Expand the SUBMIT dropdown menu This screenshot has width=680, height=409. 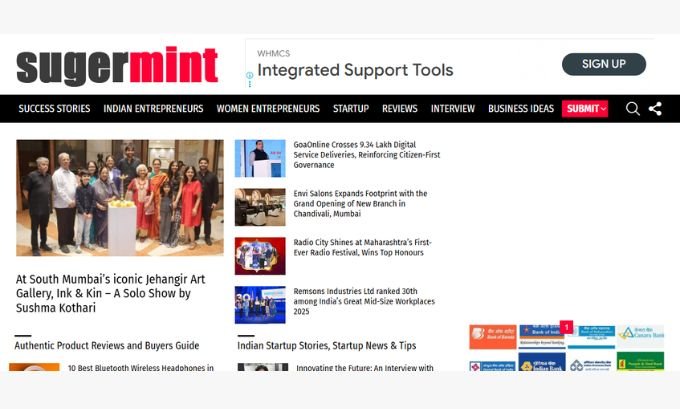click(x=585, y=108)
